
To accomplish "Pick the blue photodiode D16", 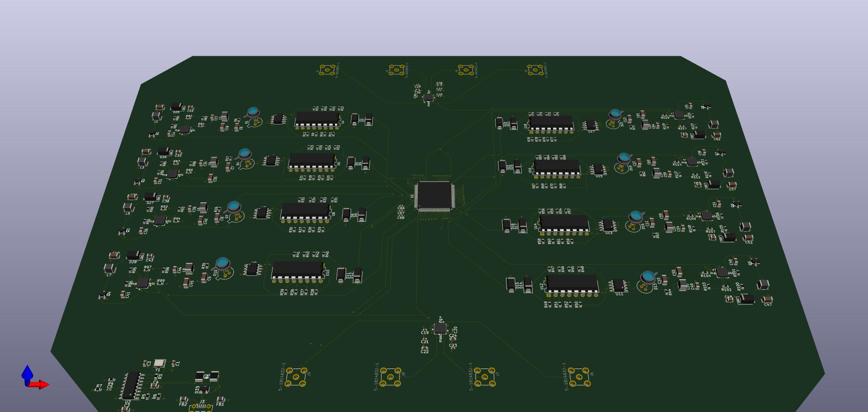I will [636, 217].
